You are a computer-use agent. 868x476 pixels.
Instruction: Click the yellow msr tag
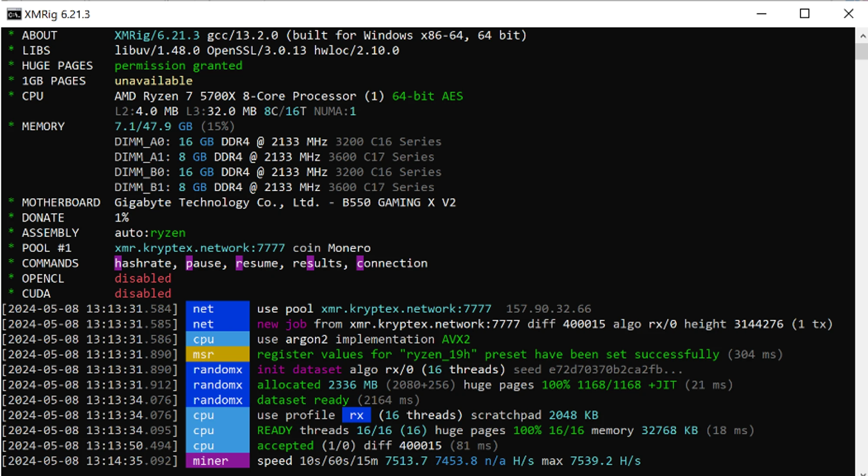(217, 354)
